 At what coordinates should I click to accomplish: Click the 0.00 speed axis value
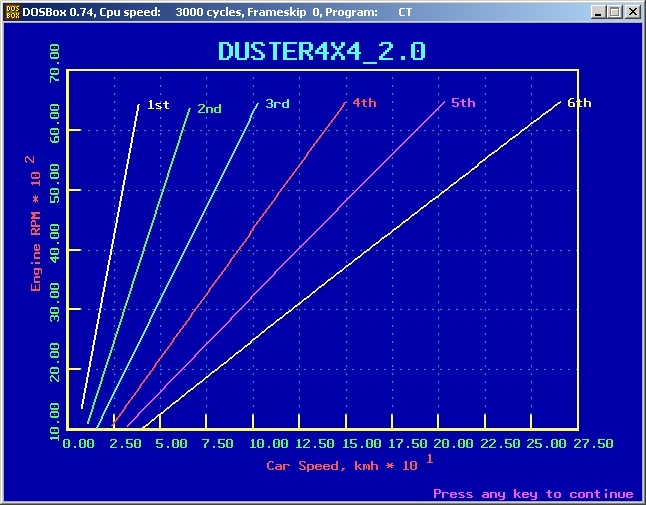pos(78,444)
